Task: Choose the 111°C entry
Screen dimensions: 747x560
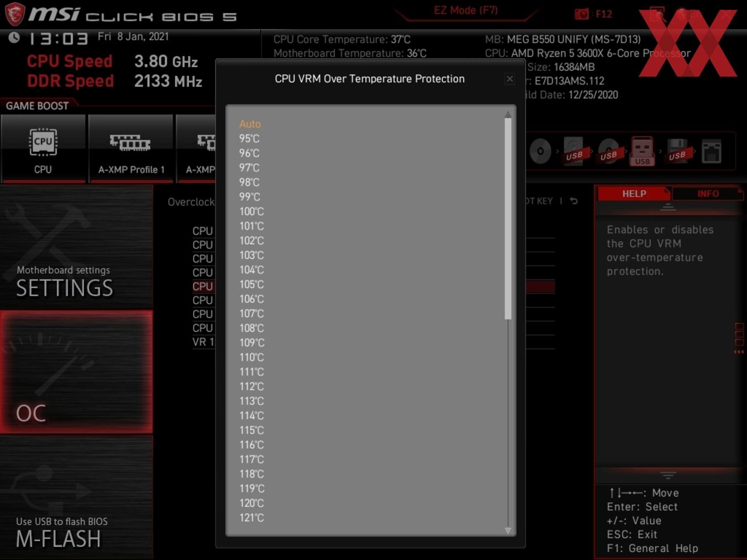Action: click(x=252, y=372)
